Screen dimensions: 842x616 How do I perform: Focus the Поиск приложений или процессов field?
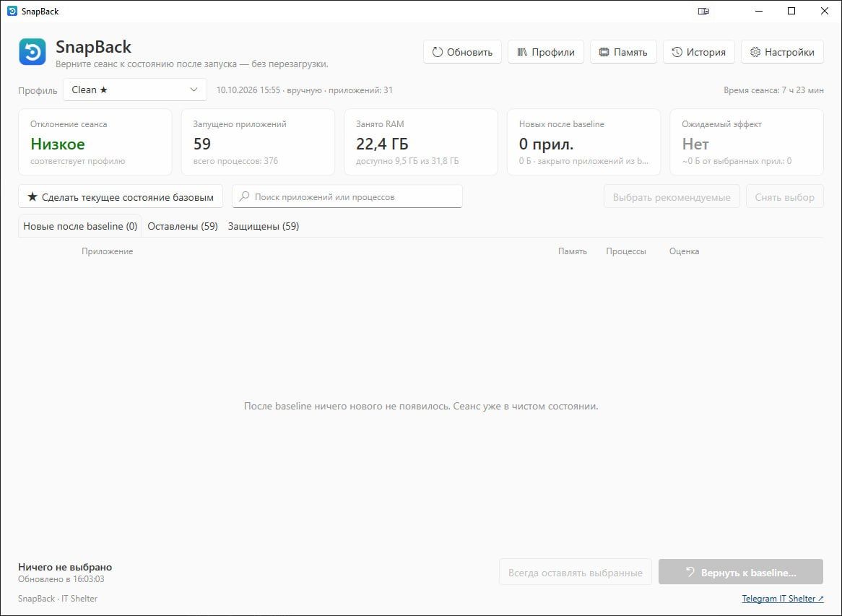coord(347,196)
